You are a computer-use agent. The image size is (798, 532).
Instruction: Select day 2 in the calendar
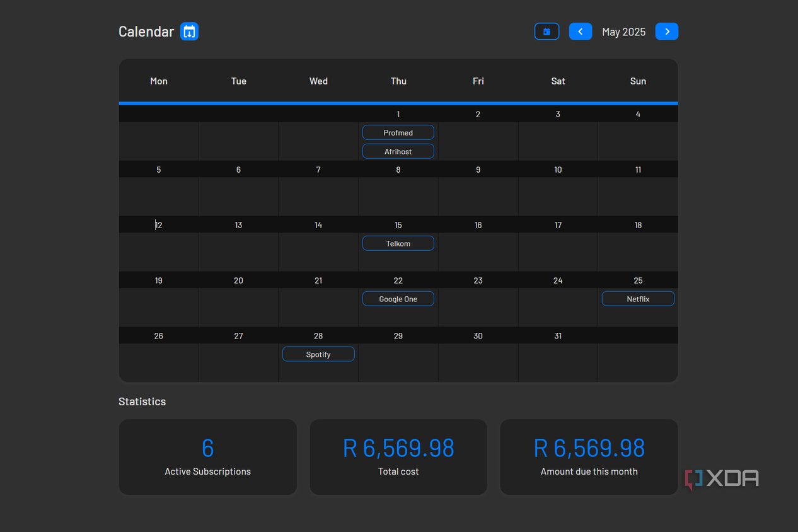[478, 114]
